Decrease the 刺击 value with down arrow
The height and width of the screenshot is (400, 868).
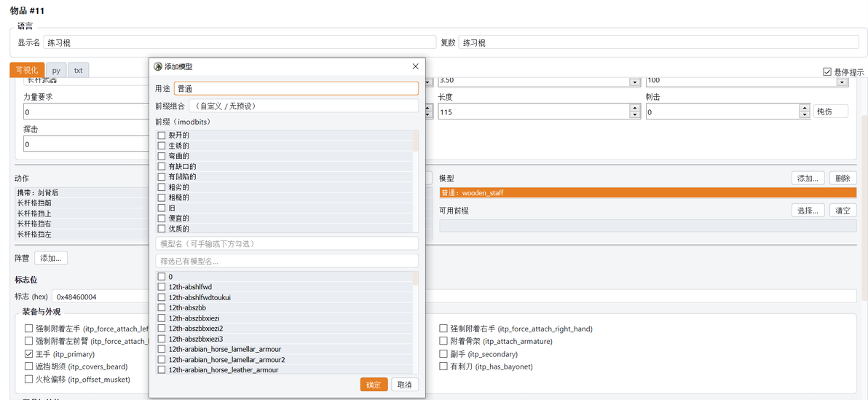click(805, 114)
